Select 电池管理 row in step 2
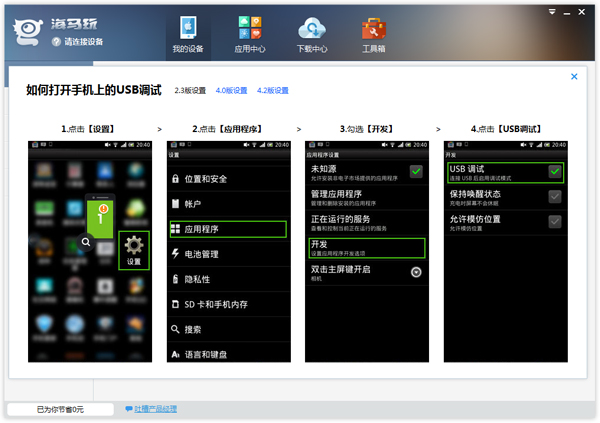Viewport: 600px width, 423px height. coord(229,254)
